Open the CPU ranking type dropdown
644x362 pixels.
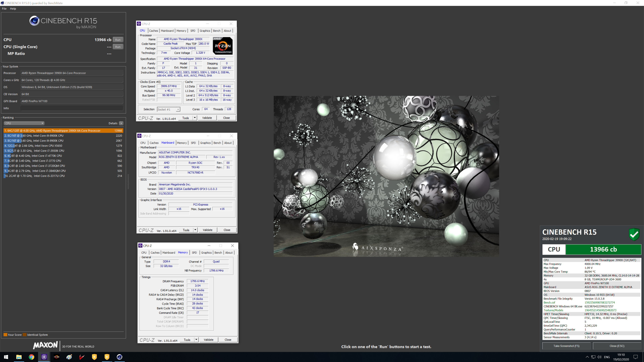[24, 123]
